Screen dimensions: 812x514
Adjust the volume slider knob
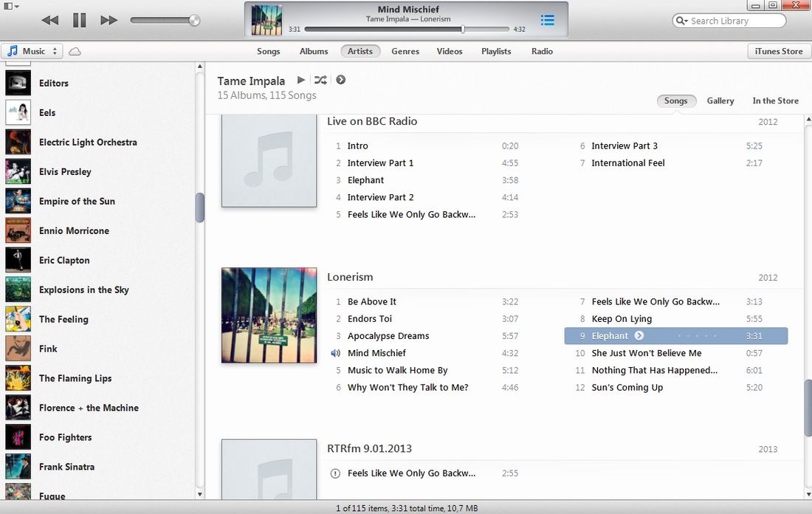point(194,20)
